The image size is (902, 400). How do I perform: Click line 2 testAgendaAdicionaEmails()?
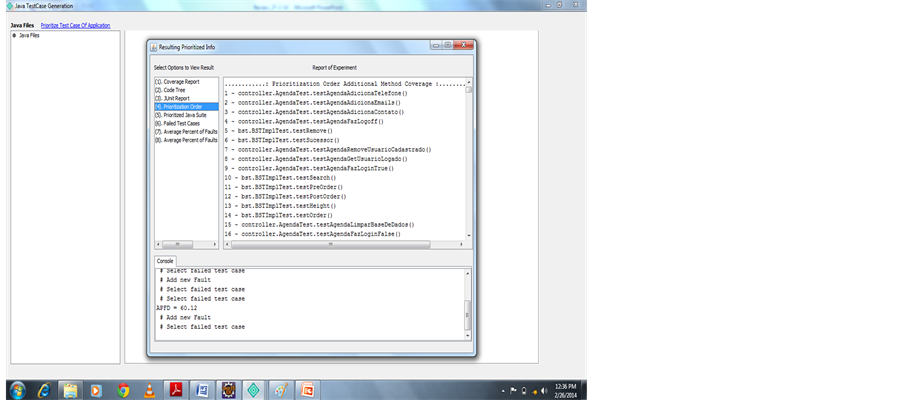(312, 102)
